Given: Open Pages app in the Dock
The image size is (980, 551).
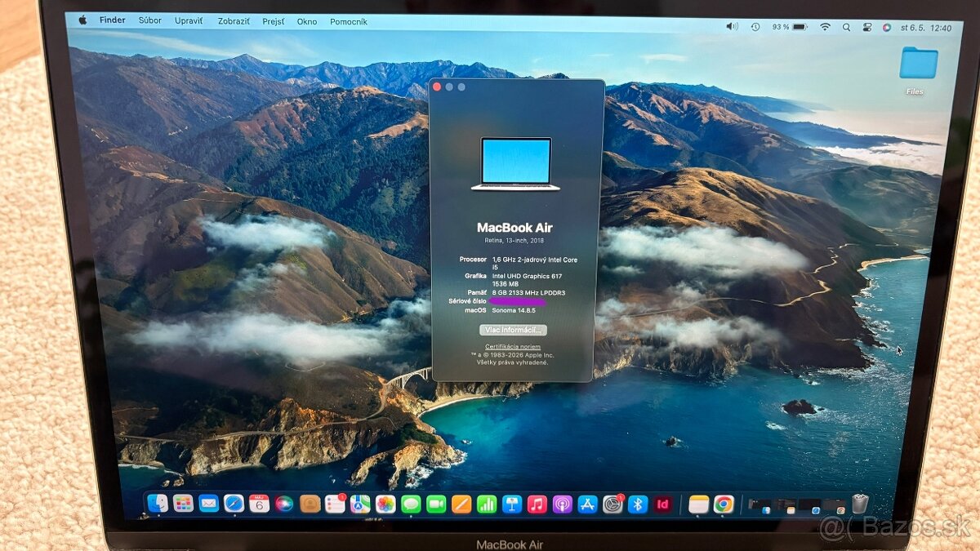Looking at the screenshot, I should 461,504.
